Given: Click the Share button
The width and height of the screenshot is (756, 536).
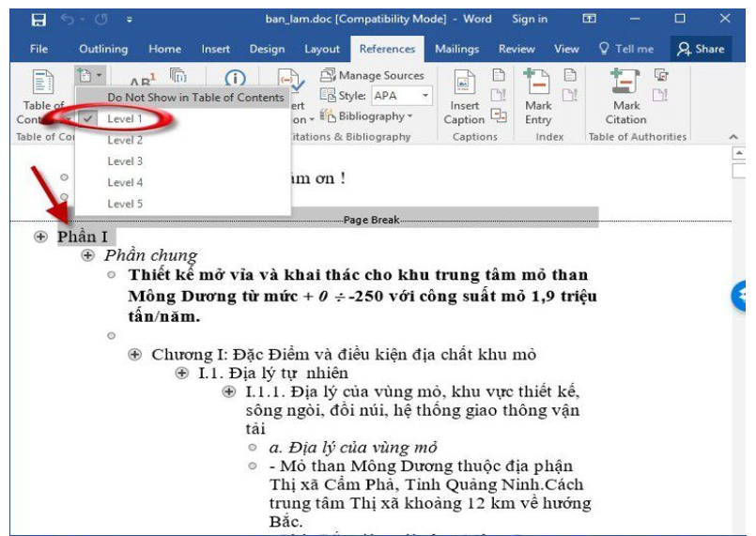Looking at the screenshot, I should (x=701, y=49).
